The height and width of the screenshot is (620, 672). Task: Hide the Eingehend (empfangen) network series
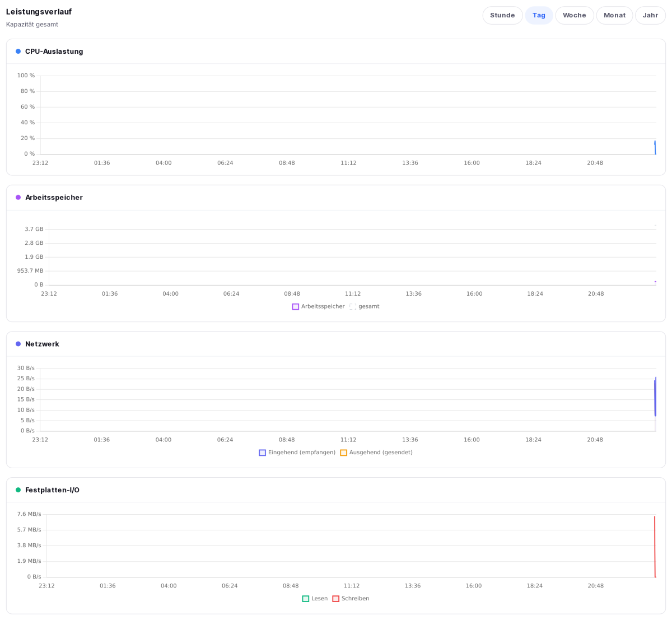coord(297,453)
